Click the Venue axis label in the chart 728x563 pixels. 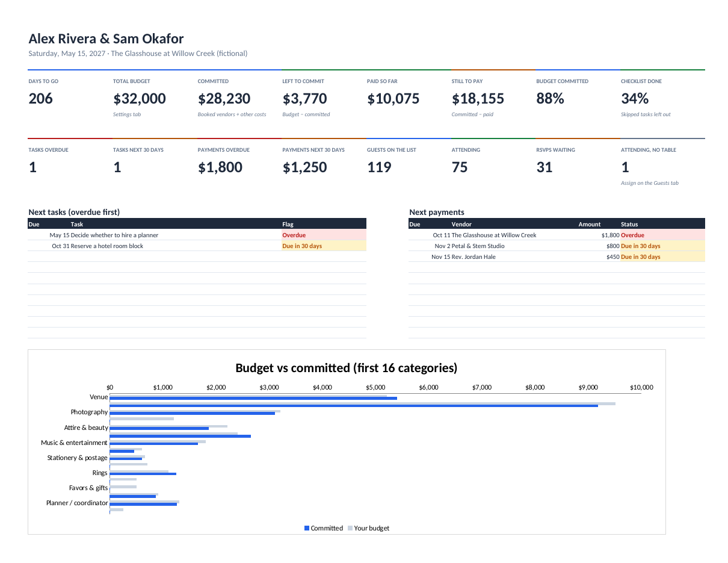point(99,397)
